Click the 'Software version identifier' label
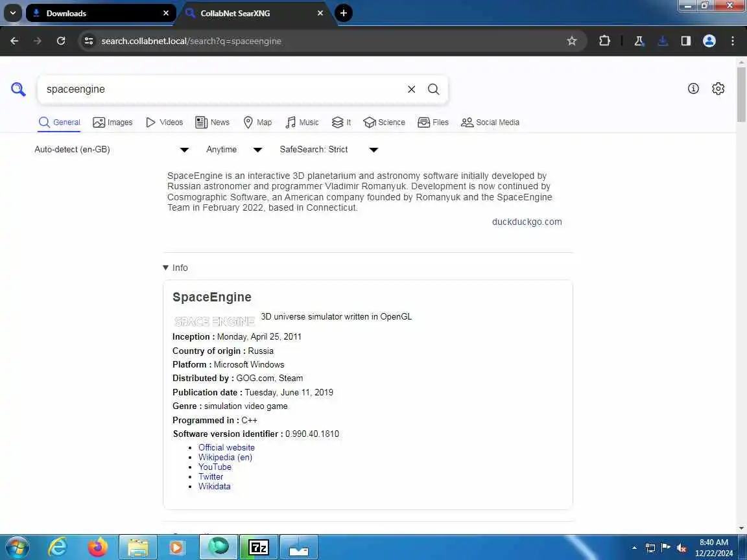Image resolution: width=747 pixels, height=560 pixels. [x=228, y=434]
